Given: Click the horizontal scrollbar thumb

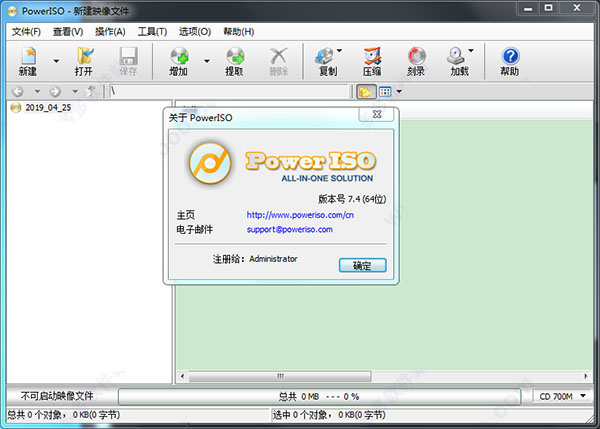Looking at the screenshot, I should [x=280, y=376].
